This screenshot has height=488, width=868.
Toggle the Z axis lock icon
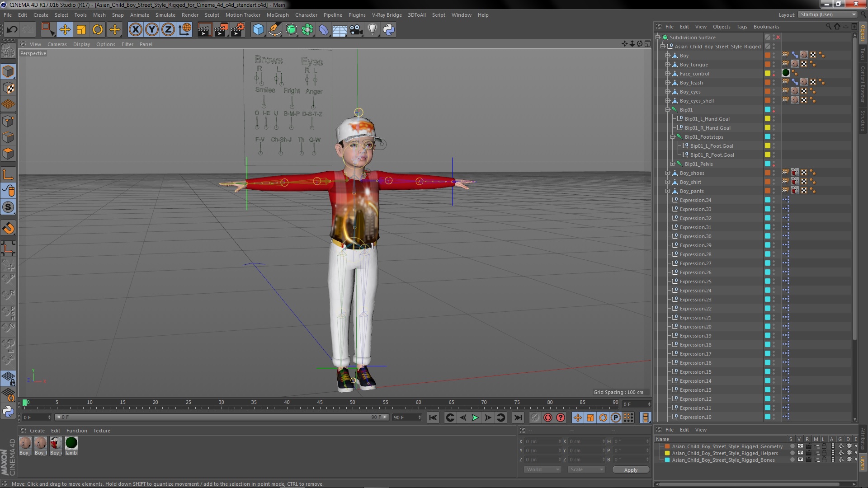pyautogui.click(x=168, y=30)
